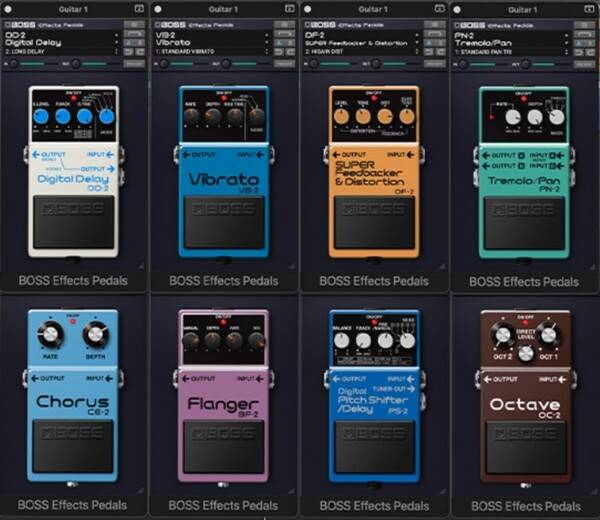
Task: Click D.TIME knob on Digital Delay pedal
Action: tap(84, 116)
